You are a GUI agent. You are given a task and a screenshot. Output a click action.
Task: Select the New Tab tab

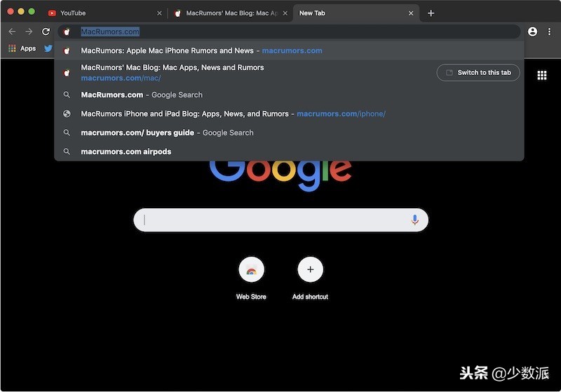coord(356,13)
